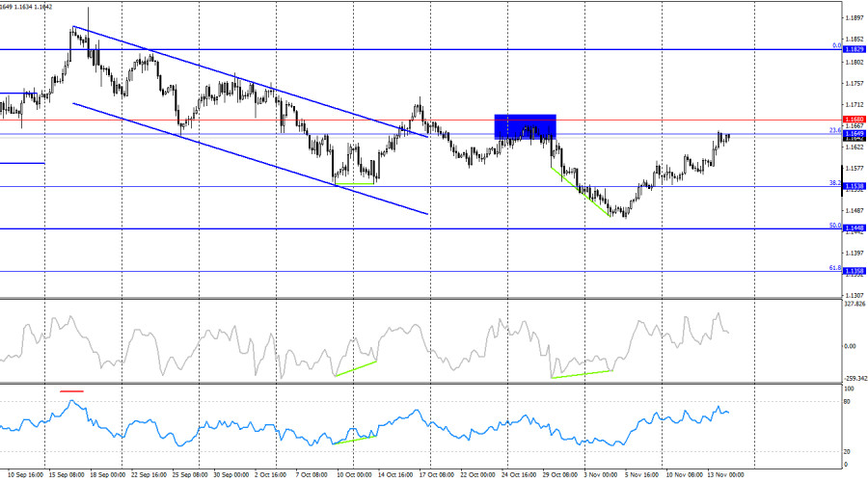Click the 1.1802 price scale value
This screenshot has height=482, width=868.
(854, 63)
